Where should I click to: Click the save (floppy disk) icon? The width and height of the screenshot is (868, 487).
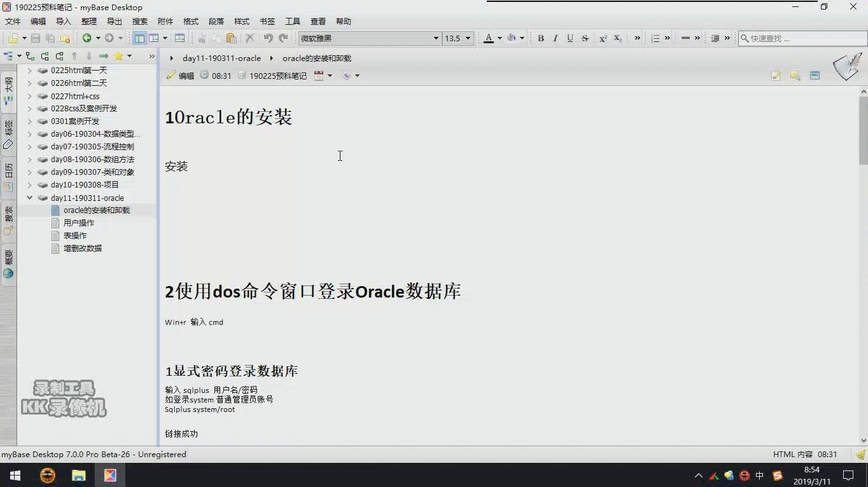pos(36,38)
